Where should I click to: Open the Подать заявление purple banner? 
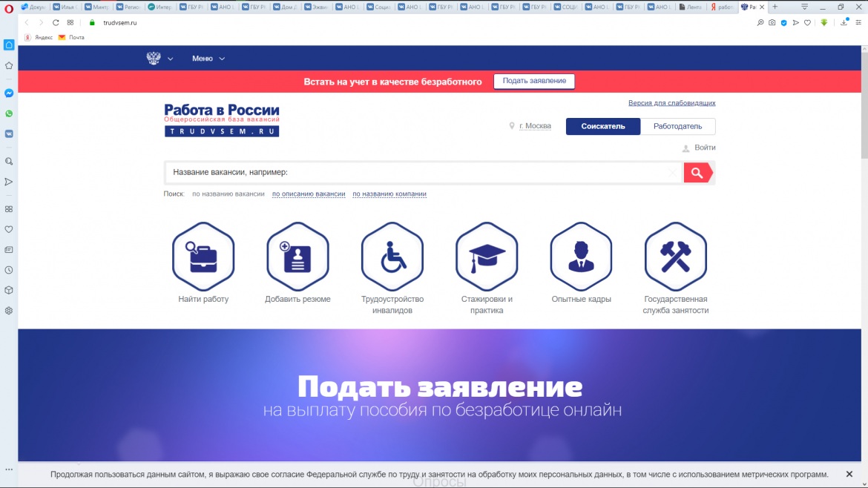pos(439,395)
